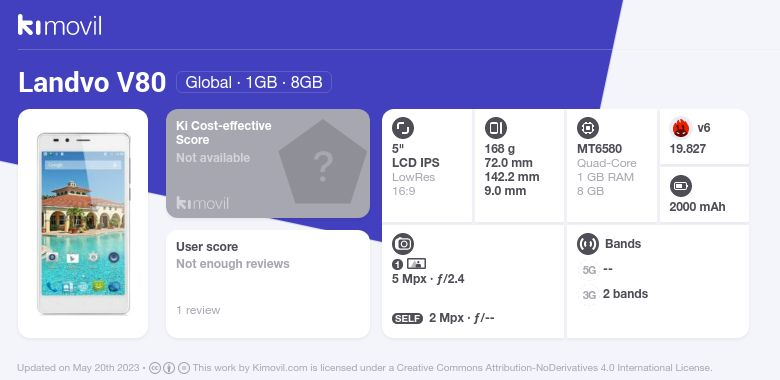Click the Bands signal icon

588,244
